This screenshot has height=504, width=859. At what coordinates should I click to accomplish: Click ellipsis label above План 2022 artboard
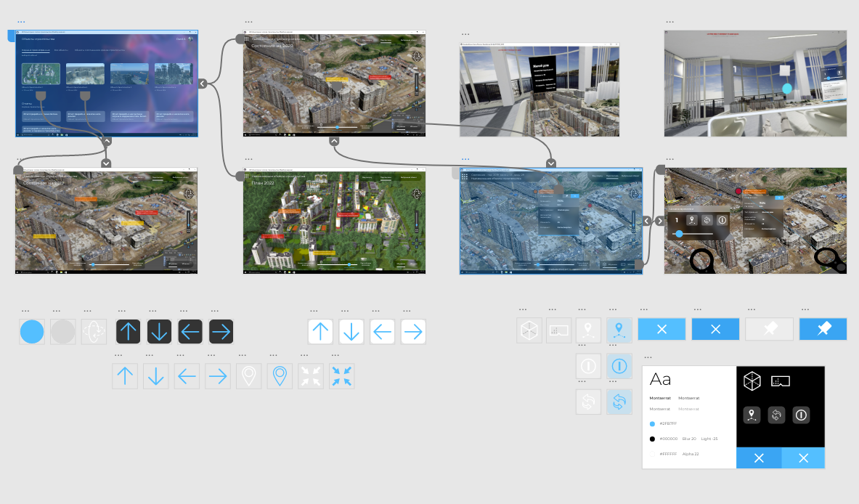coord(249,160)
